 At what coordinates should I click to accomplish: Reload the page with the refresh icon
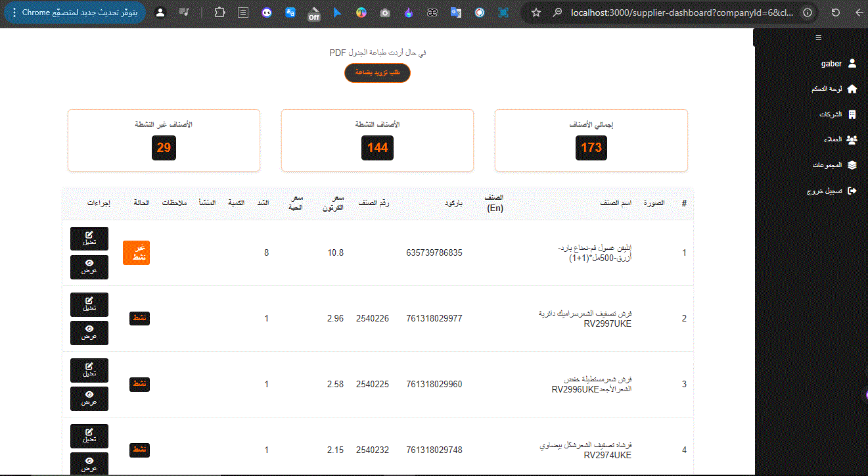click(835, 12)
